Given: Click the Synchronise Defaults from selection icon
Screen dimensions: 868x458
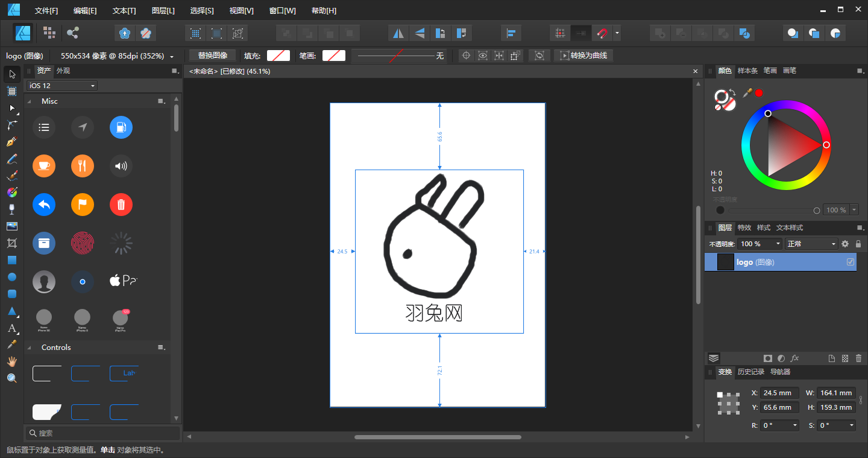Looking at the screenshot, I should (125, 33).
